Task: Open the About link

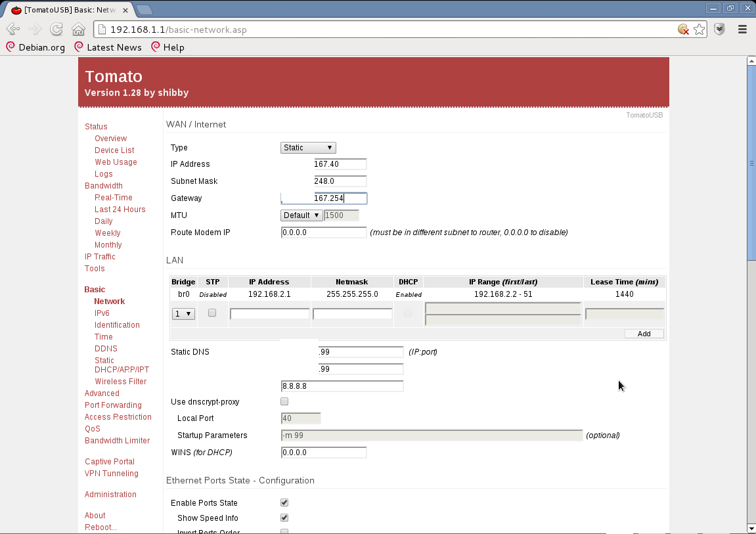Action: (95, 515)
